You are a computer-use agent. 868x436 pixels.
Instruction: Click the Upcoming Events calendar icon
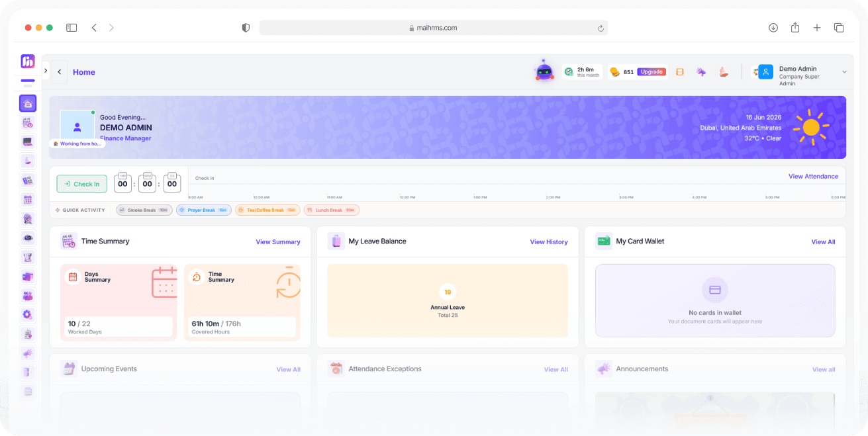[69, 369]
